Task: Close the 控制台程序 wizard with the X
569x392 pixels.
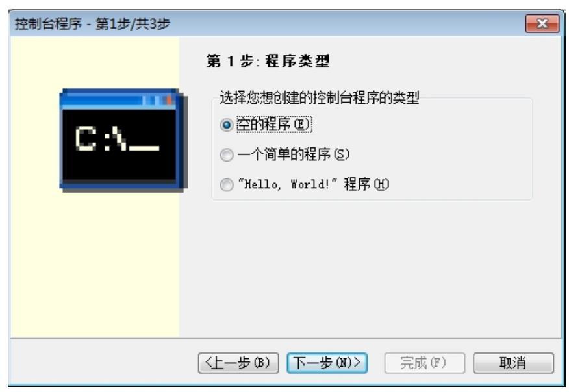Action: click(542, 24)
